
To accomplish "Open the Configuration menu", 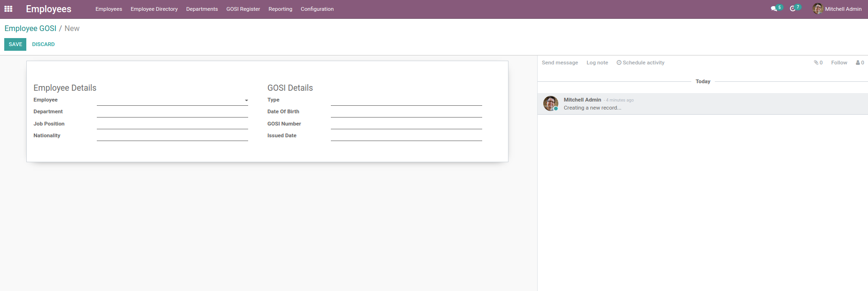I will pyautogui.click(x=317, y=9).
